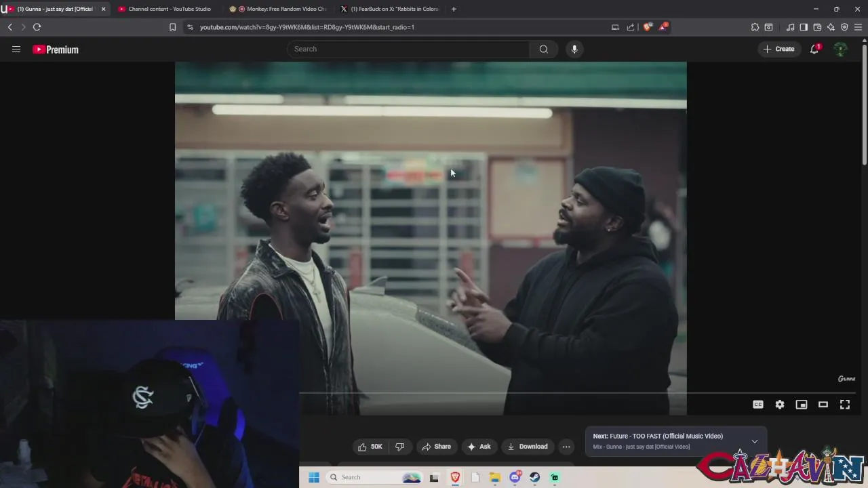Like the video showing 50K

point(370,447)
